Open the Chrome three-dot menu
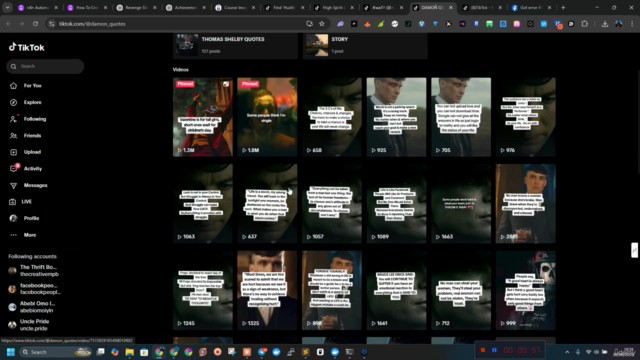 (632, 24)
